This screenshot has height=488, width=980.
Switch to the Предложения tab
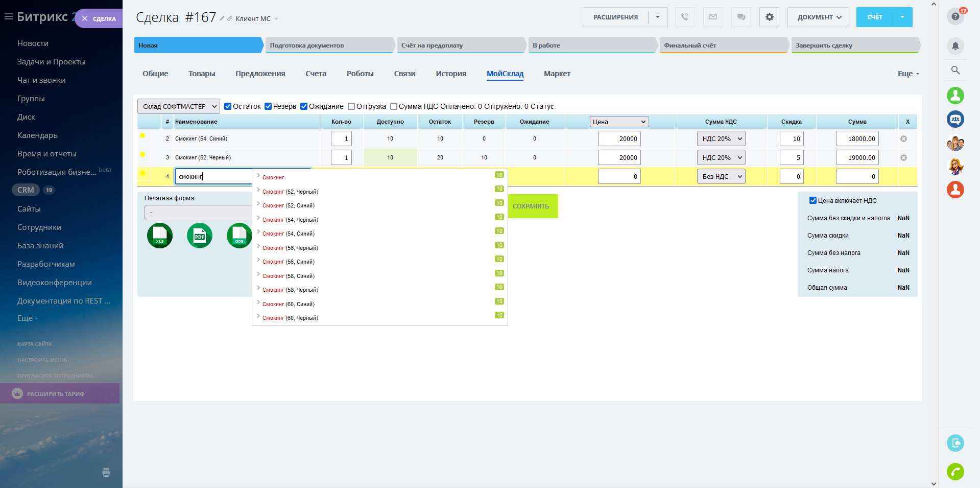(260, 74)
